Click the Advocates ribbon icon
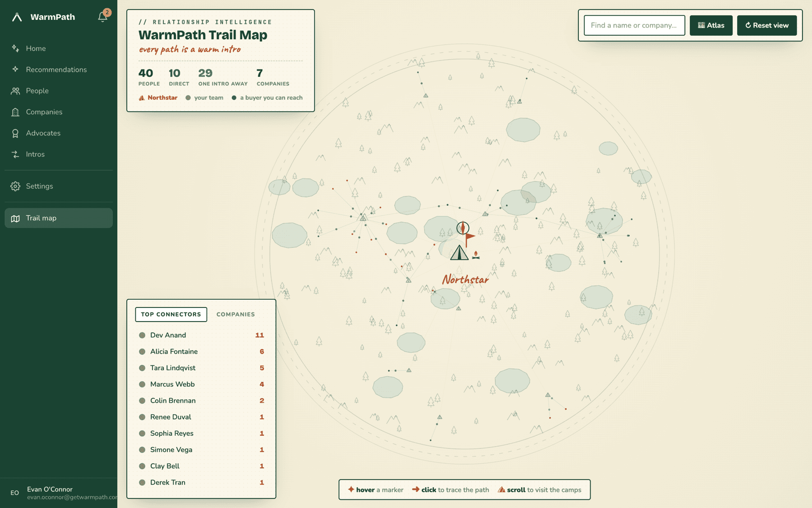Image resolution: width=812 pixels, height=508 pixels. pos(15,133)
